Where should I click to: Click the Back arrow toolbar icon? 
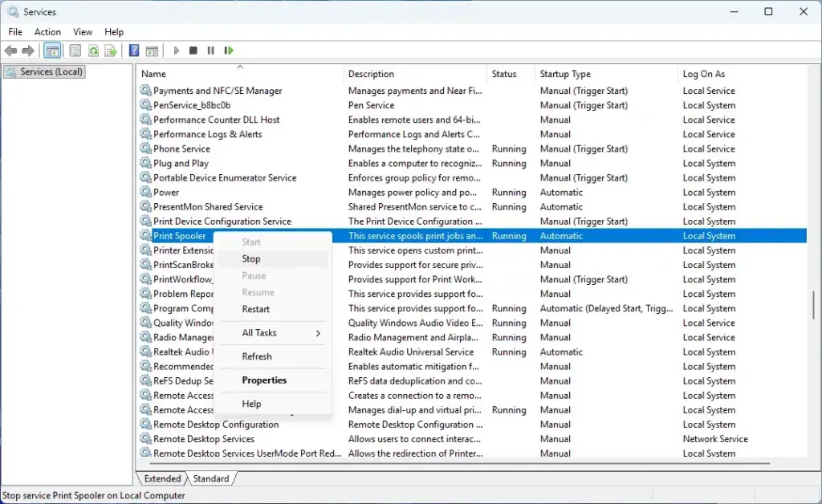(x=10, y=51)
